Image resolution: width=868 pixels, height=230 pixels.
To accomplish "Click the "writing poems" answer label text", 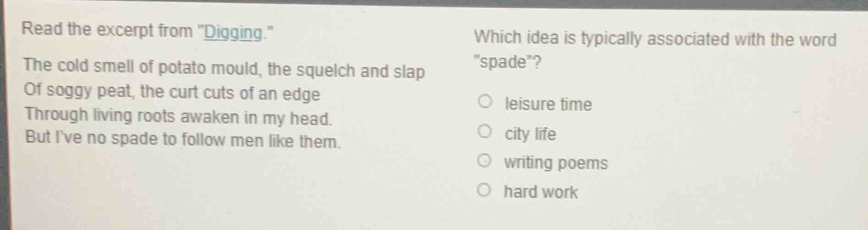I will point(556,163).
